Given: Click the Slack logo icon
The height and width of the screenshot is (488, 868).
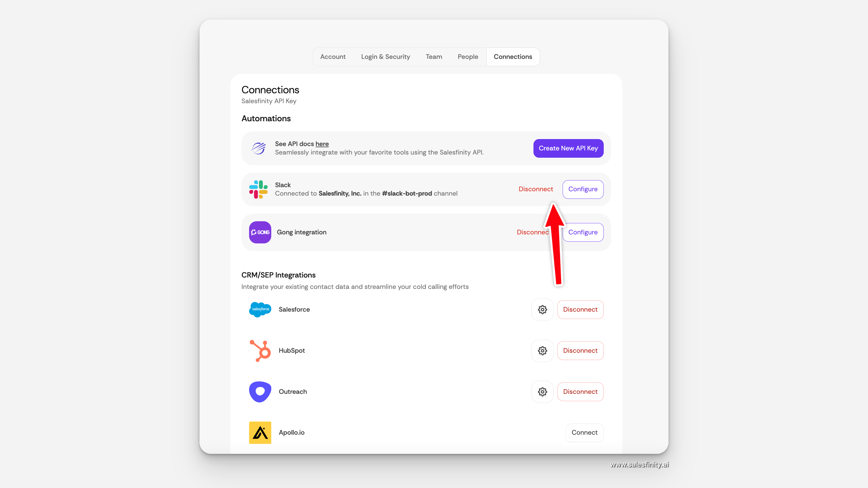Looking at the screenshot, I should click(x=258, y=189).
